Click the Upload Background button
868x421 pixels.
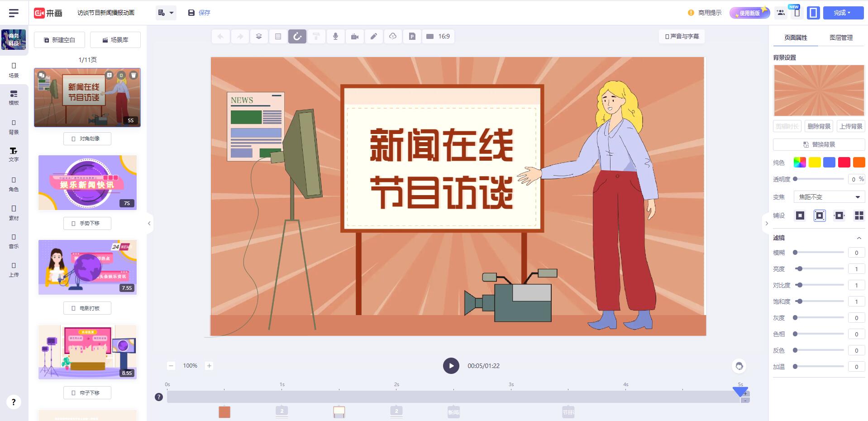[x=851, y=126]
